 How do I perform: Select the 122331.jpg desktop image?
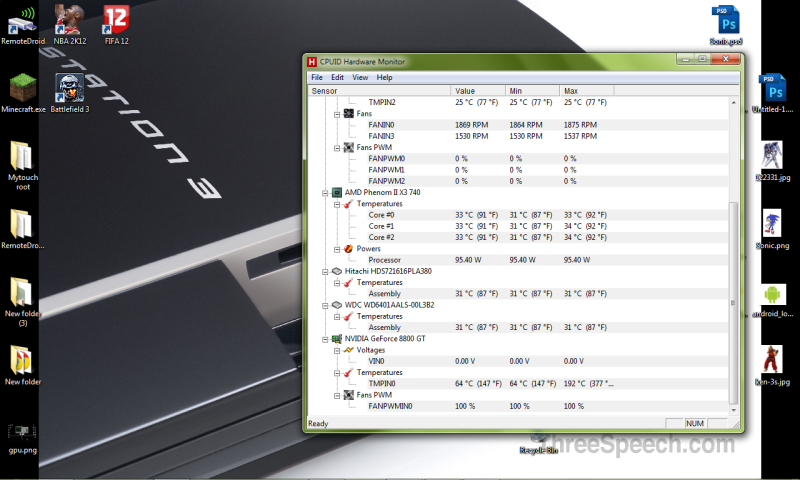(x=772, y=161)
